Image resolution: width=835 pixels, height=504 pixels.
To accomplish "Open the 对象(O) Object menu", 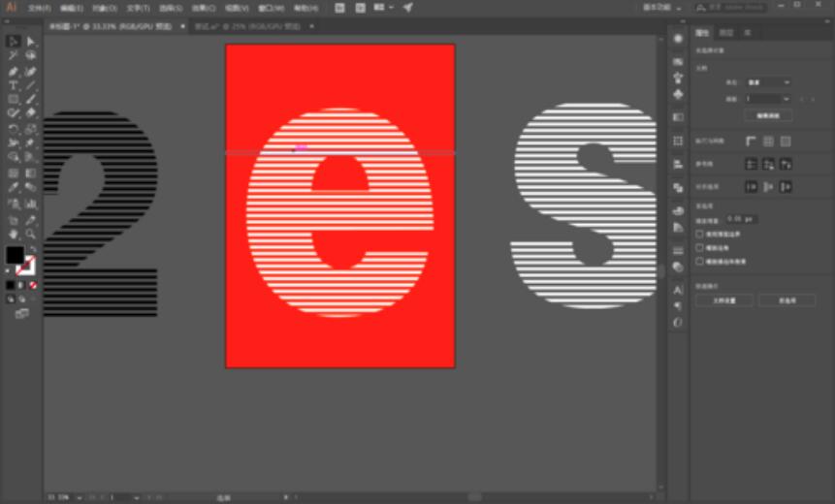I will click(x=105, y=8).
